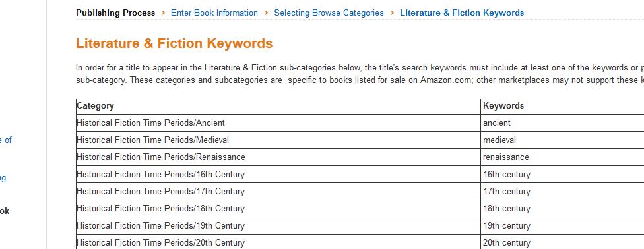Select the Historical Fiction Time Periods/Medieval cell
This screenshot has height=249, width=644.
click(x=278, y=140)
